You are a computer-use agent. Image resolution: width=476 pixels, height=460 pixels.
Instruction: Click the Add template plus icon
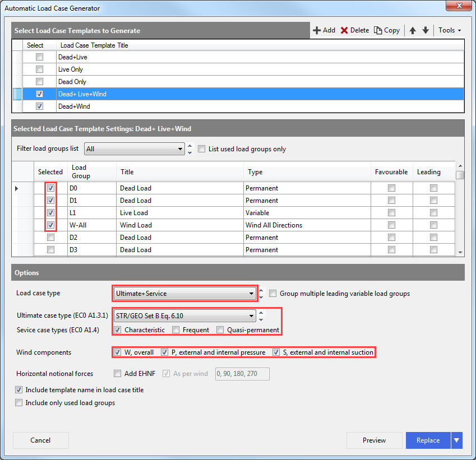click(317, 30)
